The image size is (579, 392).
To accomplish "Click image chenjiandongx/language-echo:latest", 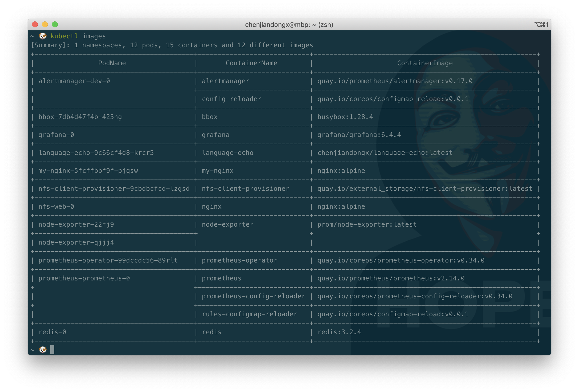I will pos(385,153).
